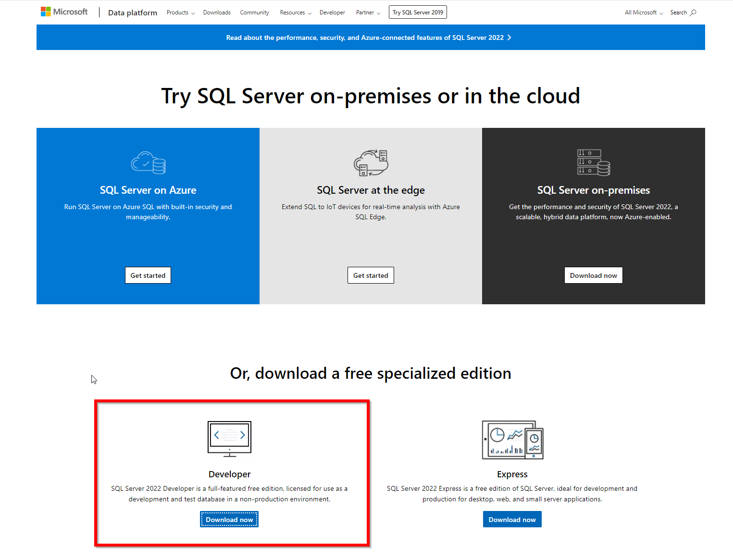Click the Try SQL Server 2019 button
Image resolution: width=733 pixels, height=560 pixels.
pyautogui.click(x=418, y=12)
